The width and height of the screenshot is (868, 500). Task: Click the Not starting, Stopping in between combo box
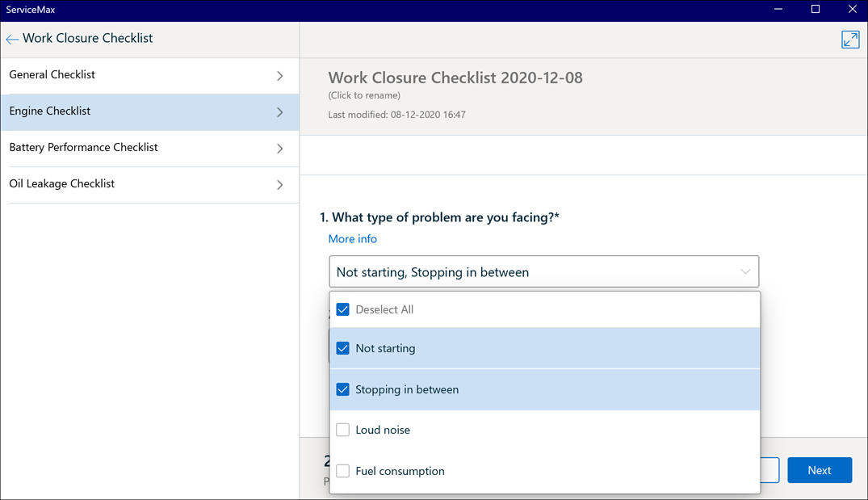point(543,272)
